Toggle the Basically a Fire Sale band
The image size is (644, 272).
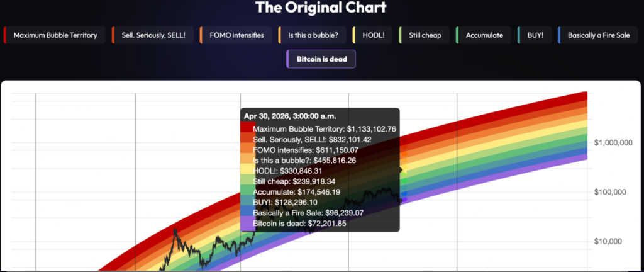click(x=598, y=35)
